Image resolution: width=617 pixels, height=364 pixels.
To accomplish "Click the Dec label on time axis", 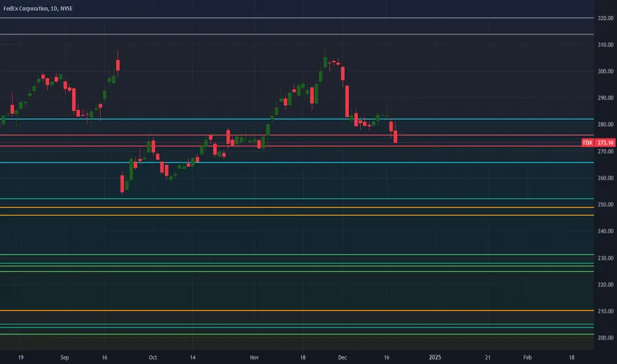I will (x=342, y=357).
